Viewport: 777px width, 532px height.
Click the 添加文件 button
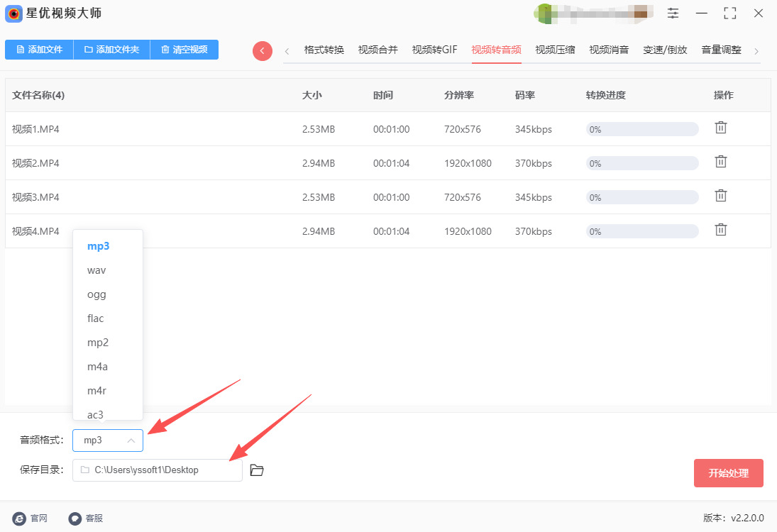[39, 50]
